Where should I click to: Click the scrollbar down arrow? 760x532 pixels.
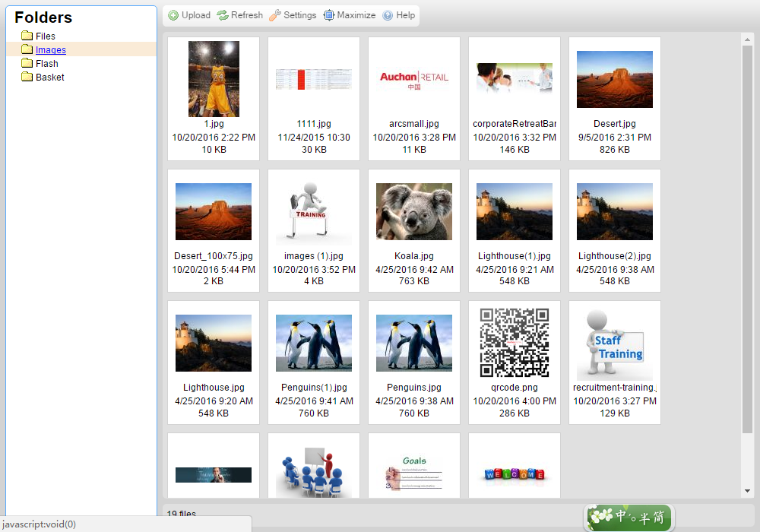[x=747, y=491]
